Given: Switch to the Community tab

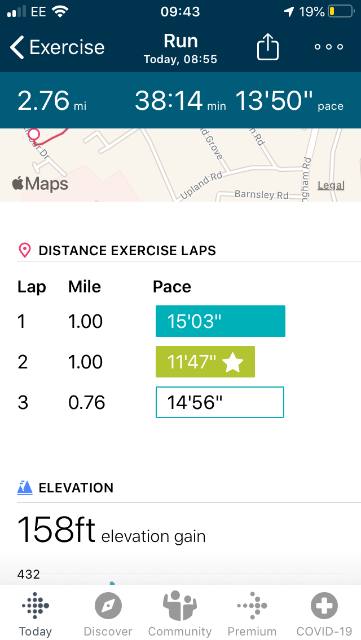Looking at the screenshot, I should (180, 614).
